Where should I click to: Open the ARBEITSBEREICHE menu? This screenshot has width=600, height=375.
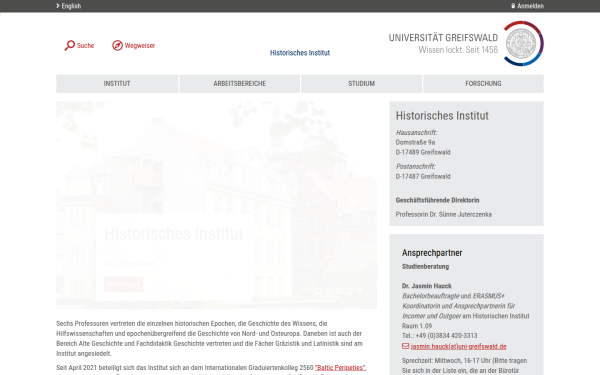240,83
